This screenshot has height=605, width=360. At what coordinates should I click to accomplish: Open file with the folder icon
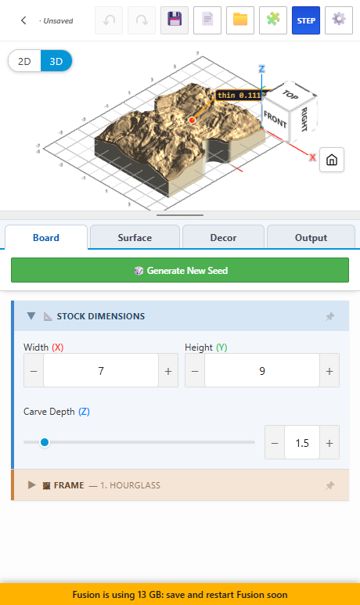240,20
